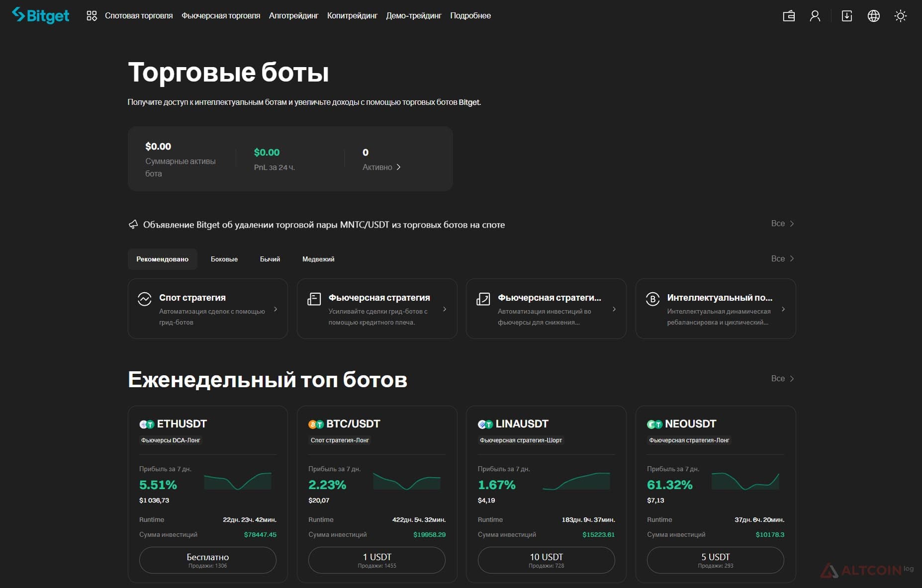The width and height of the screenshot is (922, 588).
Task: Open Все link for Еженедельный топ ботов
Action: pyautogui.click(x=782, y=379)
